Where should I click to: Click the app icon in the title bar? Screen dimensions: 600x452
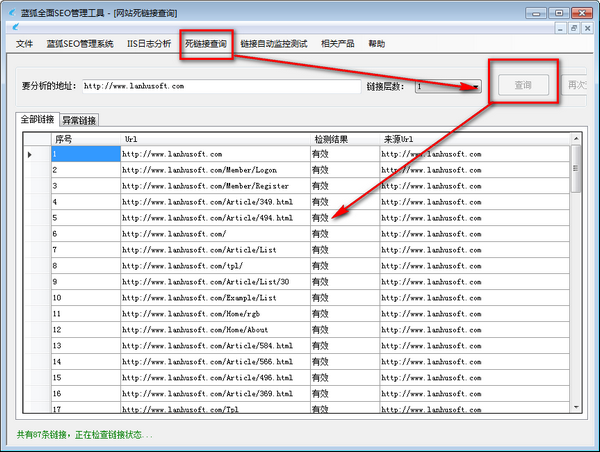click(11, 12)
